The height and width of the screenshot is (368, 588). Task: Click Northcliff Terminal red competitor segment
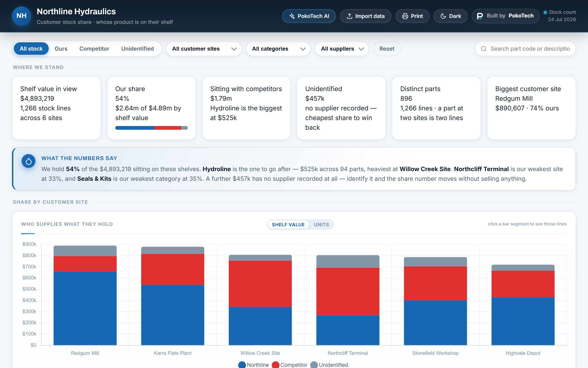(x=348, y=292)
